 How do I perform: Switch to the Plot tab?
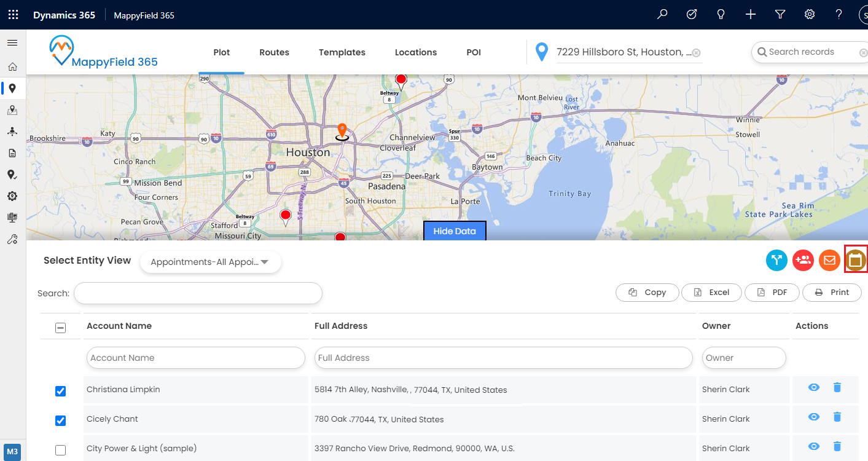point(222,52)
